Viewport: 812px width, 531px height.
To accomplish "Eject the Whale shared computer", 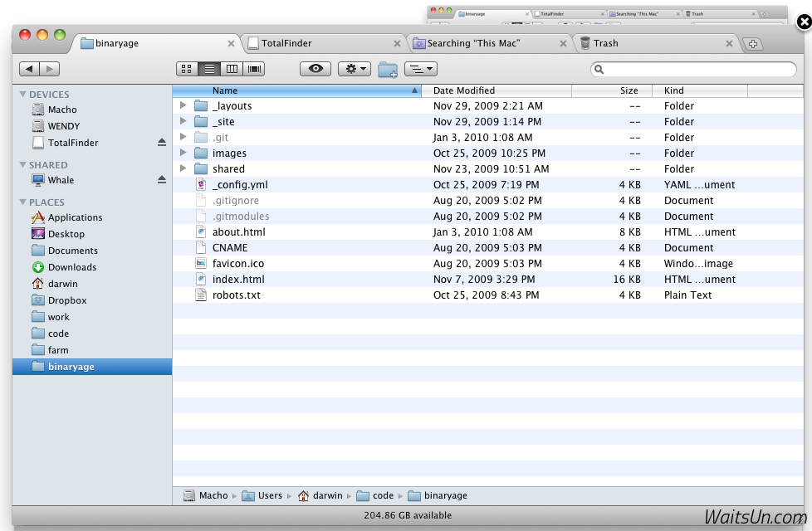I will (162, 180).
